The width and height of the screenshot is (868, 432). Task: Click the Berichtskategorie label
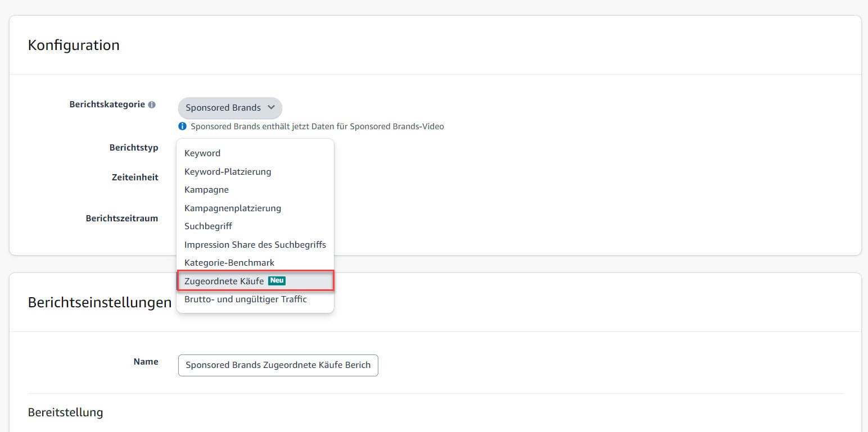coord(107,104)
